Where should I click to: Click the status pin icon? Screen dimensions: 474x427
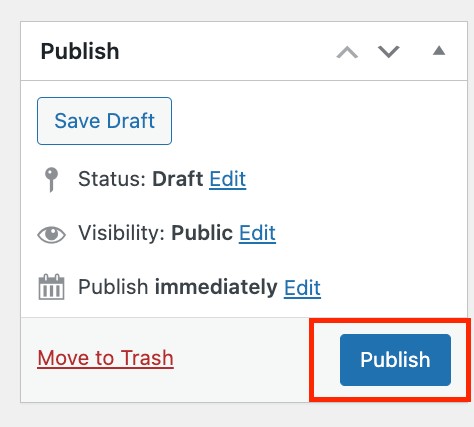tap(51, 180)
